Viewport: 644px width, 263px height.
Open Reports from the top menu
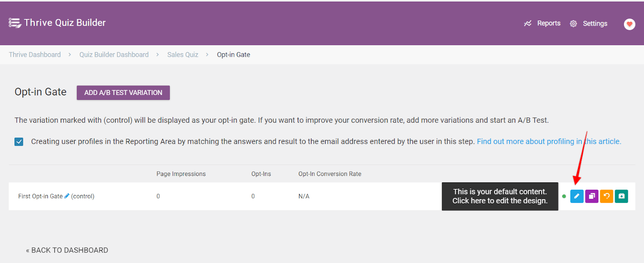pyautogui.click(x=549, y=23)
